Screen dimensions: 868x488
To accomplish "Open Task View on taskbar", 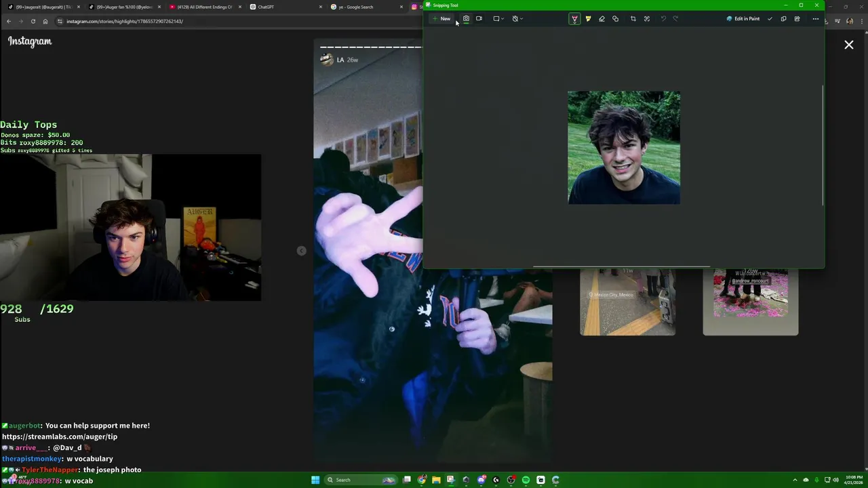I will point(407,480).
